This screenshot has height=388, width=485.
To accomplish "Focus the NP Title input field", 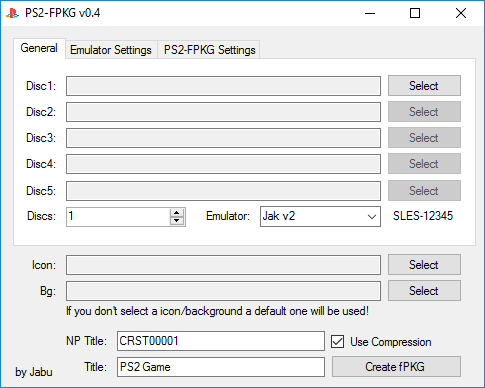I will [x=221, y=341].
